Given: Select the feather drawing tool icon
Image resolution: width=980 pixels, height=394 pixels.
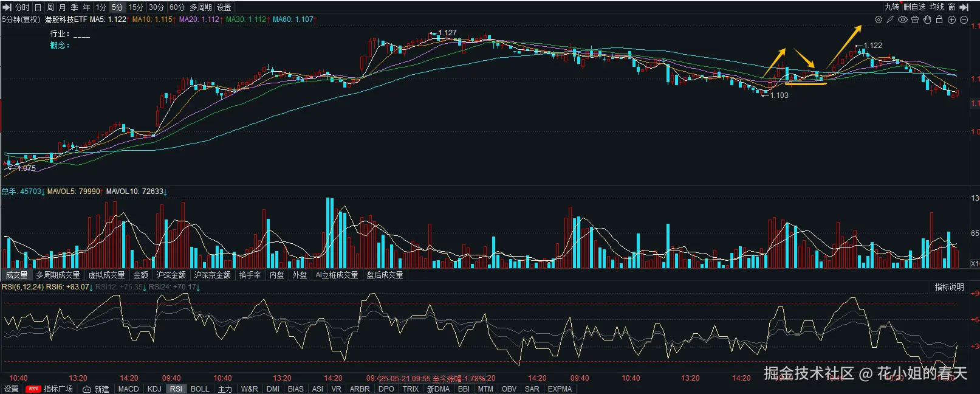Looking at the screenshot, I should coord(890,19).
